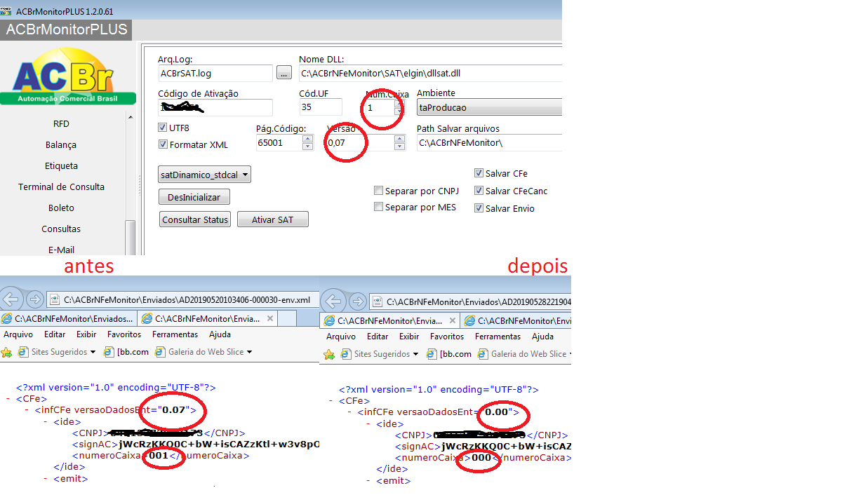The image size is (868, 502).
Task: Click into the Arq.Log field ACBrSAT.log
Action: (x=215, y=73)
